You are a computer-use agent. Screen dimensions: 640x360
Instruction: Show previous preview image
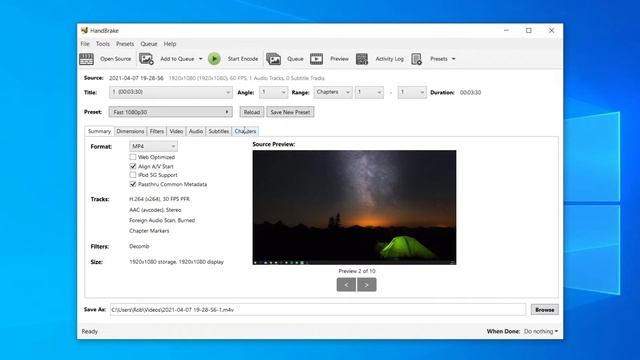[347, 284]
